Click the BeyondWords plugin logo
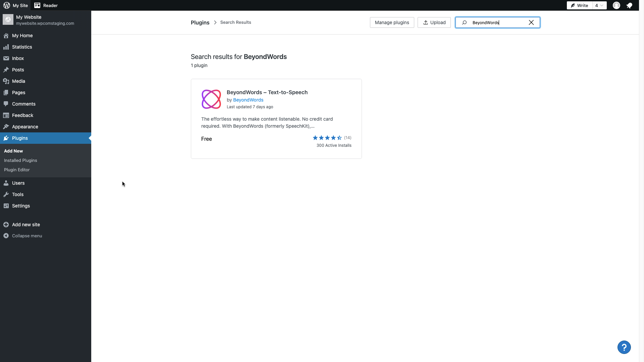644x362 pixels. (211, 99)
